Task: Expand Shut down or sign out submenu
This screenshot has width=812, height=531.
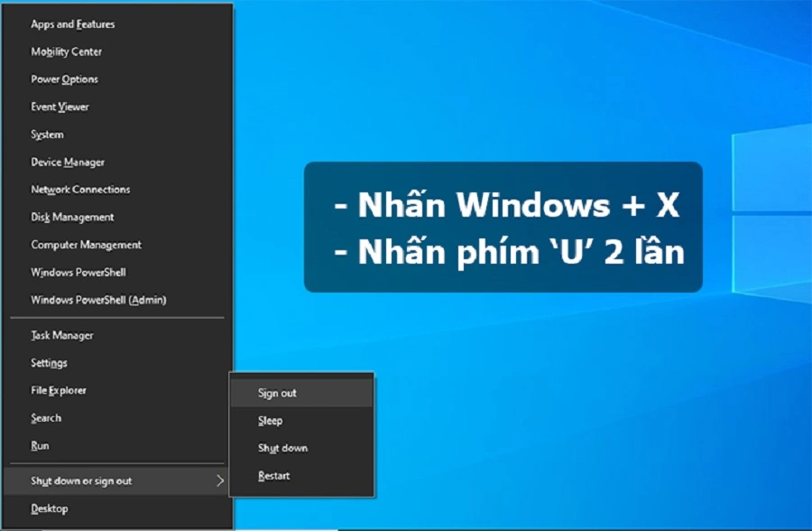Action: click(118, 480)
